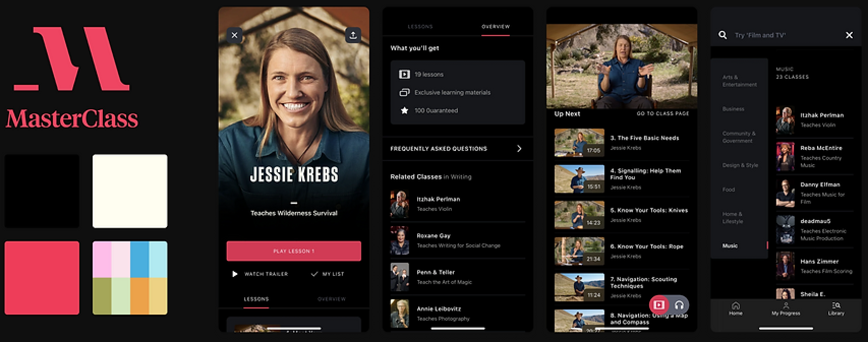
Task: Pick the red-pink color swatch
Action: point(42,278)
